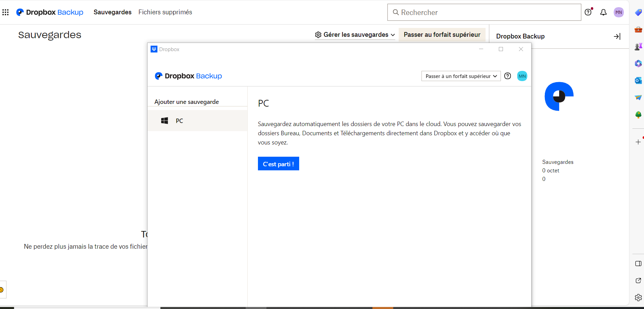Minimize the Dropbox window
Image resolution: width=644 pixels, height=309 pixels.
(481, 49)
